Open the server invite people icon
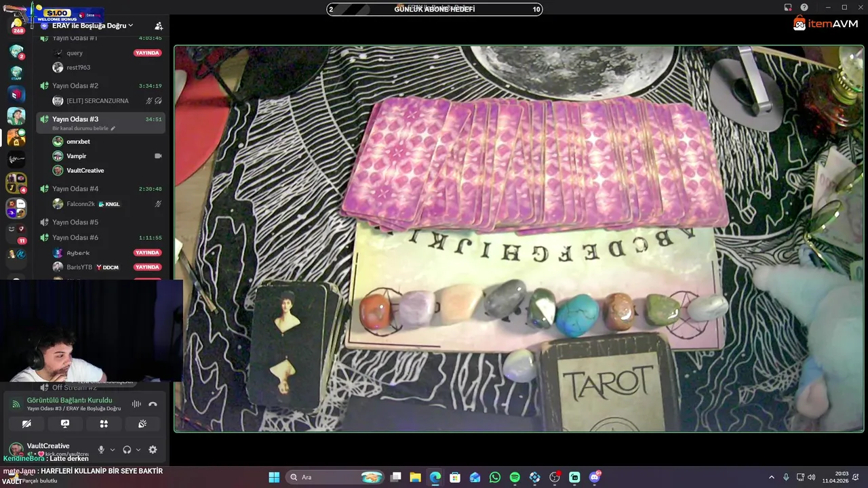Image resolution: width=868 pixels, height=488 pixels. pyautogui.click(x=159, y=26)
